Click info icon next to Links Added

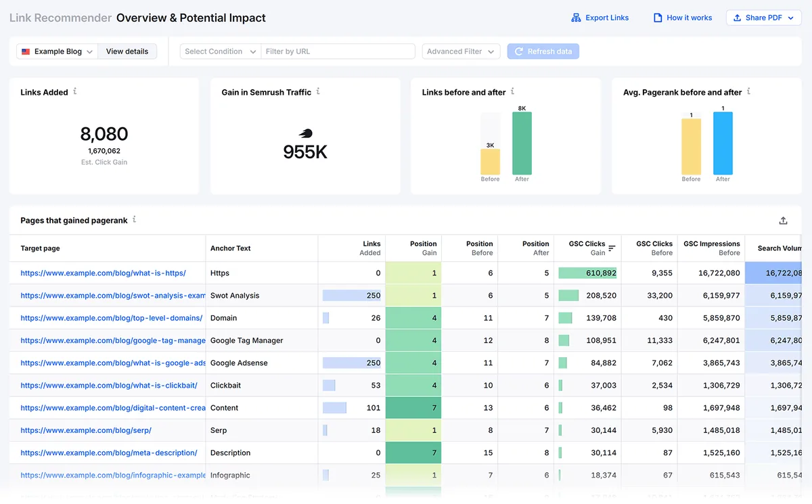coord(74,91)
